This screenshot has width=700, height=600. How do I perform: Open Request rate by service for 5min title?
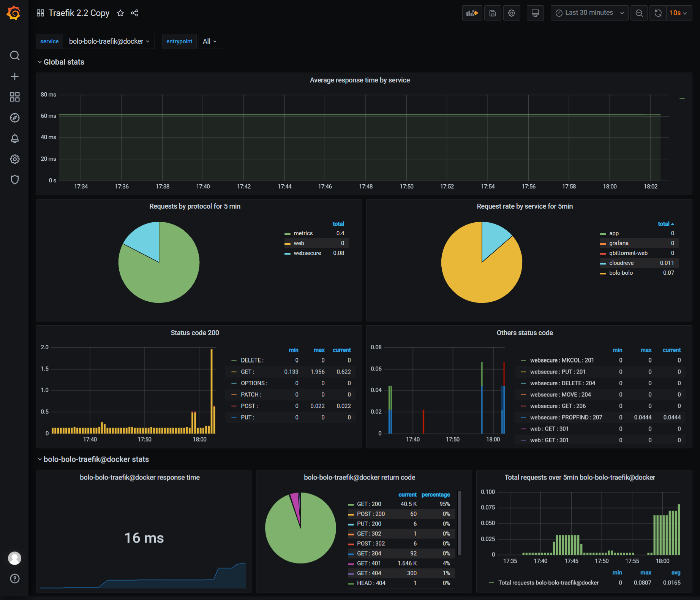(x=525, y=206)
